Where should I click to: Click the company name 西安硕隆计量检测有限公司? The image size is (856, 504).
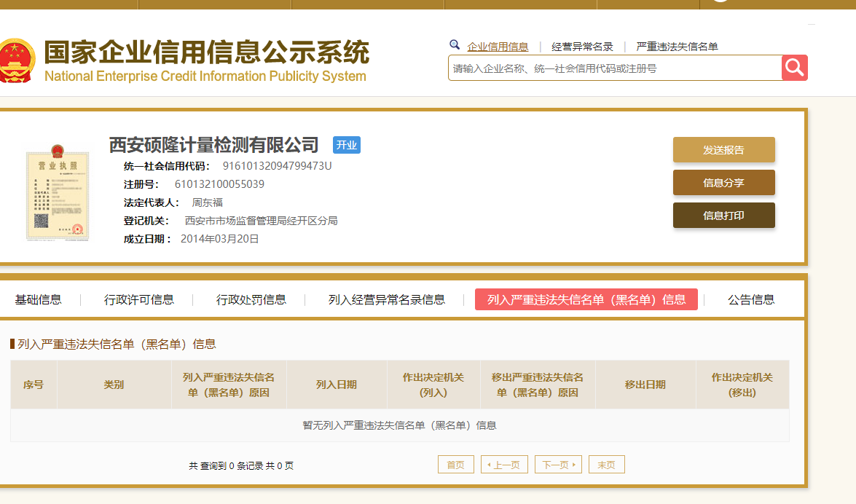coord(214,145)
